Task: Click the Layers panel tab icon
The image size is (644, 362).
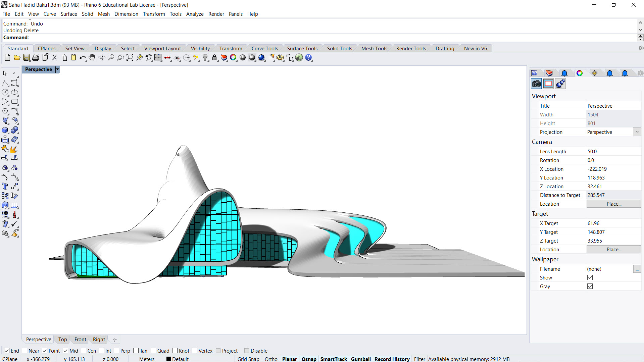Action: point(549,73)
